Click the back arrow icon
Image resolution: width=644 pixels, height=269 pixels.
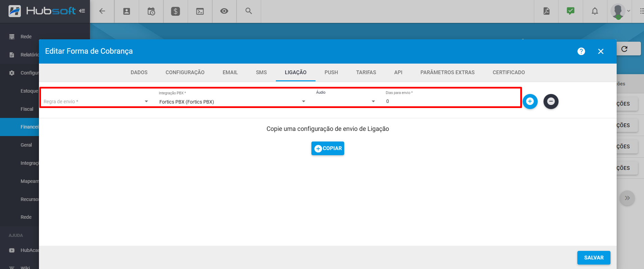102,11
